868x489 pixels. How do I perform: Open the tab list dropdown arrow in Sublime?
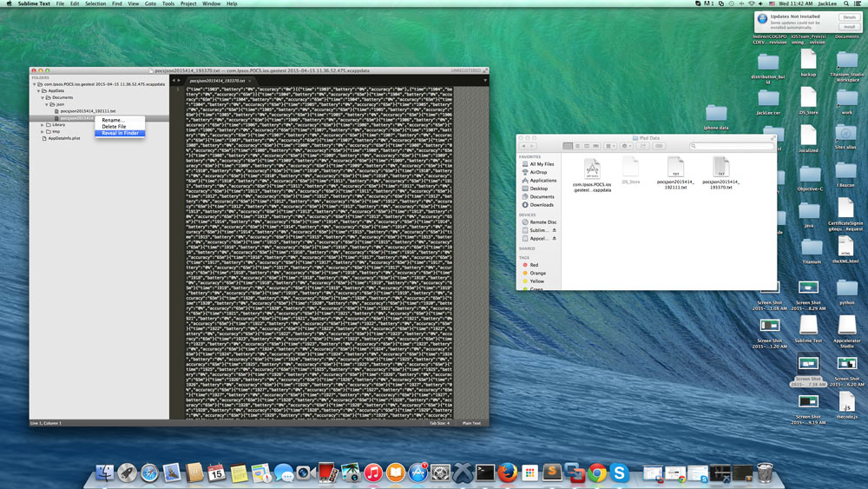pyautogui.click(x=485, y=81)
